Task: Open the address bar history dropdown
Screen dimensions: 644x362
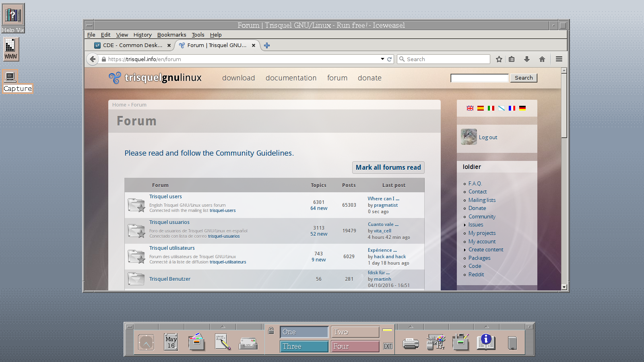Action: click(382, 59)
